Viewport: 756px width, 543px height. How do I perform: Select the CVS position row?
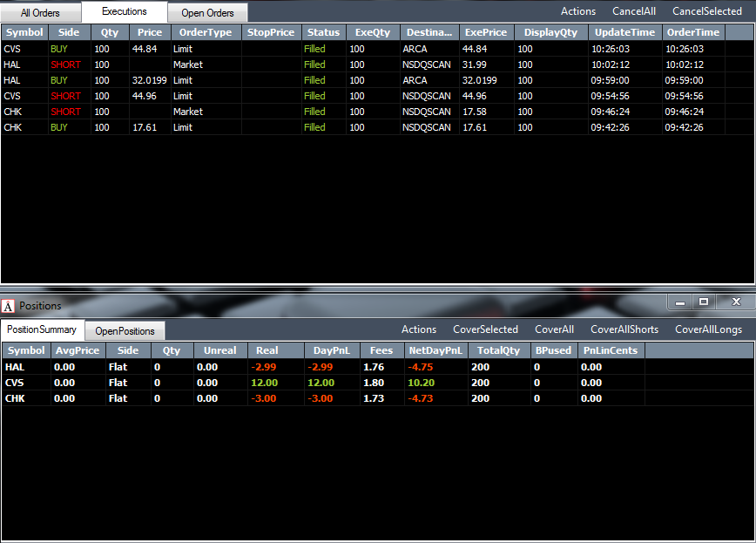[377, 383]
